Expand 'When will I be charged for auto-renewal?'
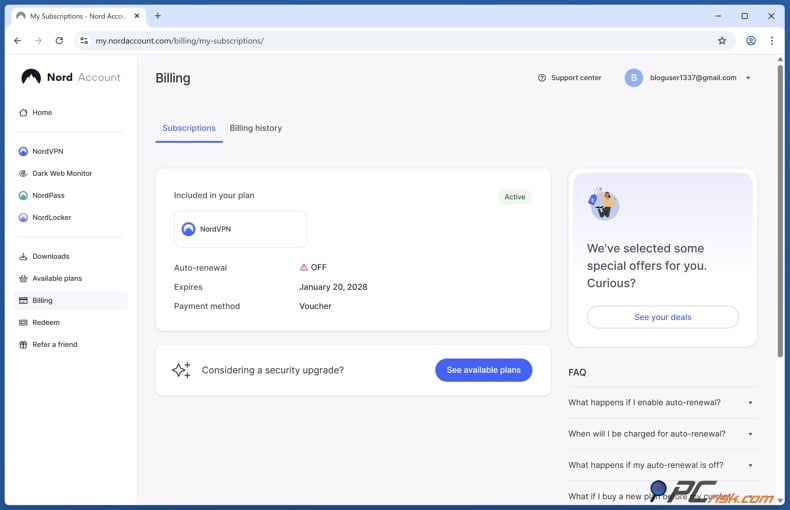 [662, 434]
